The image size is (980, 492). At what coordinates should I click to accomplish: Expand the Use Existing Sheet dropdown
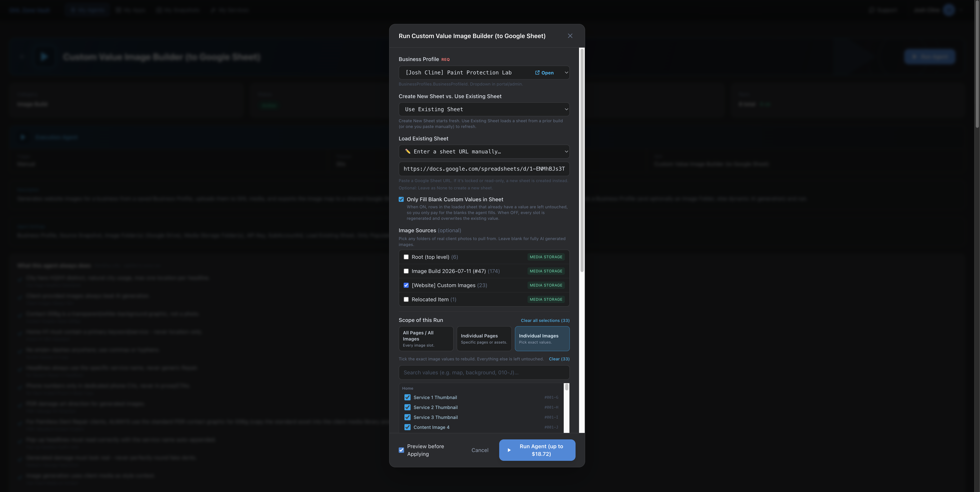[484, 109]
